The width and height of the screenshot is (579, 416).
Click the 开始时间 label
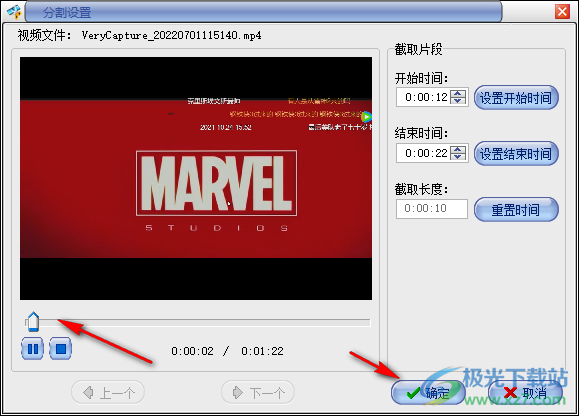(x=421, y=78)
